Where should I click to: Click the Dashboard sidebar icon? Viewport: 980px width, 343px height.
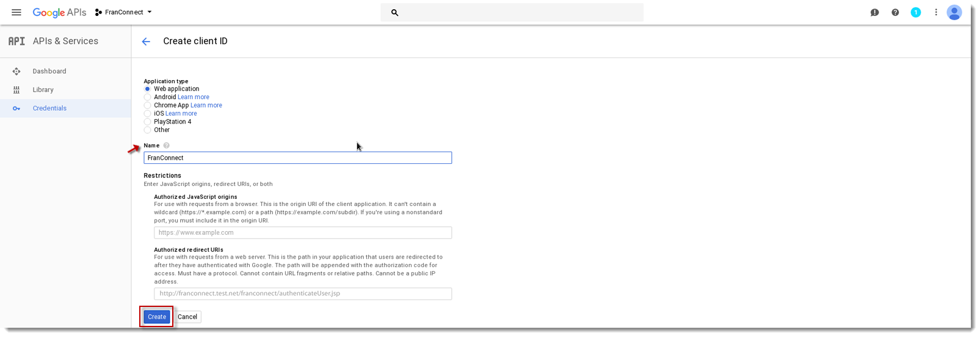[x=16, y=72]
